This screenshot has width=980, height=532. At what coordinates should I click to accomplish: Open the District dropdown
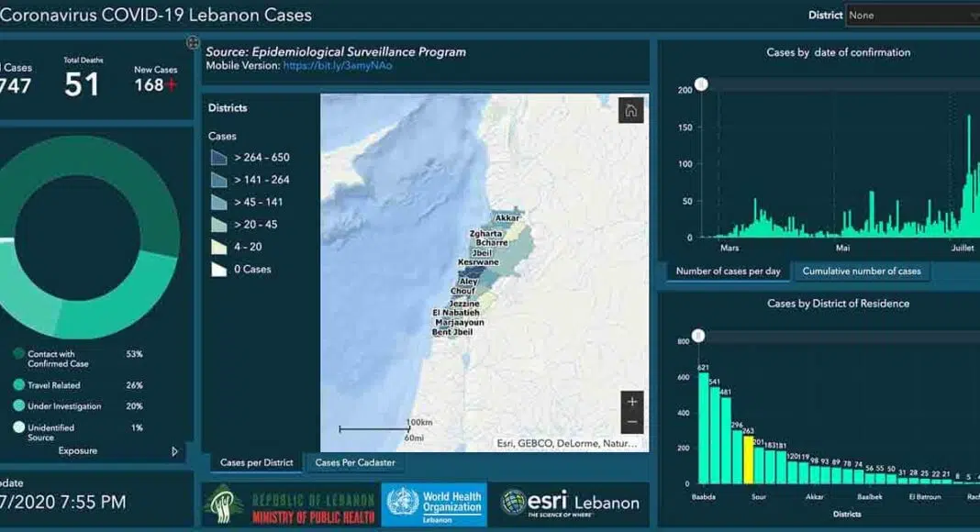pyautogui.click(x=912, y=16)
